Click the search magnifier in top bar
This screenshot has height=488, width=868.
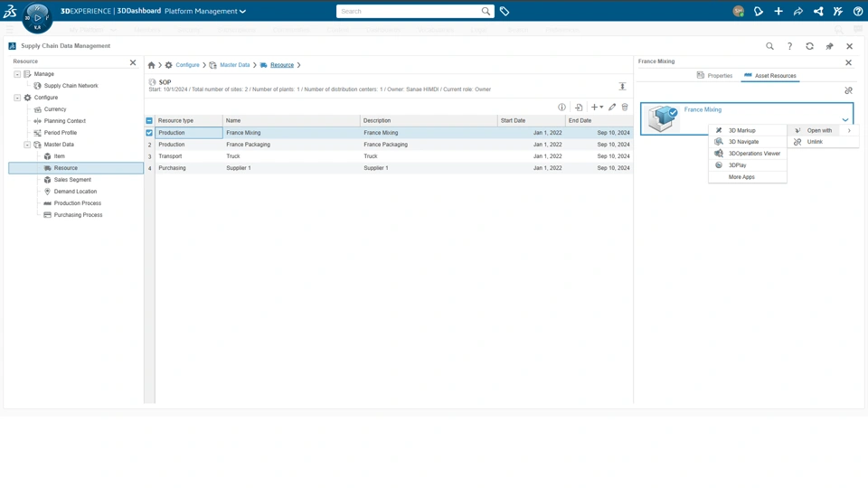pos(486,11)
